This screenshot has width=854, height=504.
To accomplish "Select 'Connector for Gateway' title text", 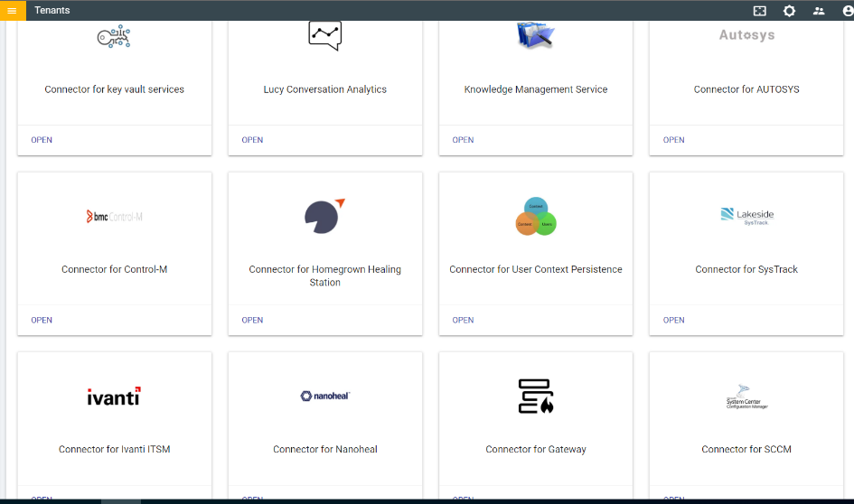I will [536, 449].
